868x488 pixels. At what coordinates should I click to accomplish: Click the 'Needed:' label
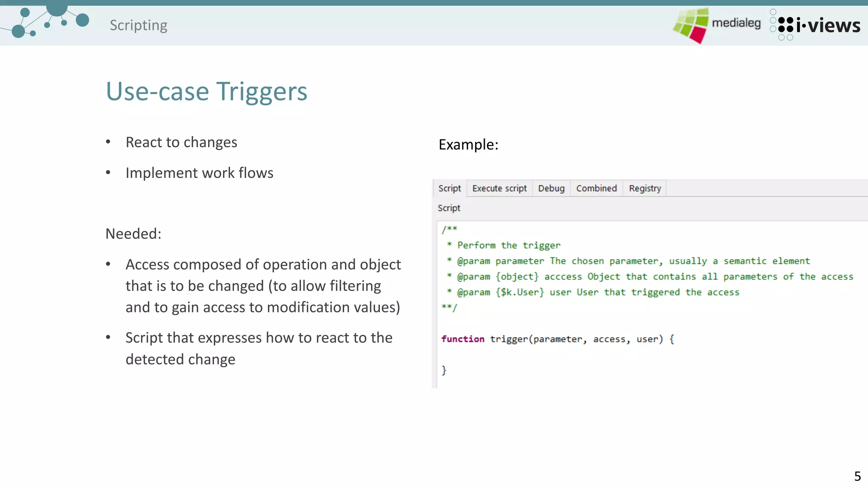[x=134, y=233]
